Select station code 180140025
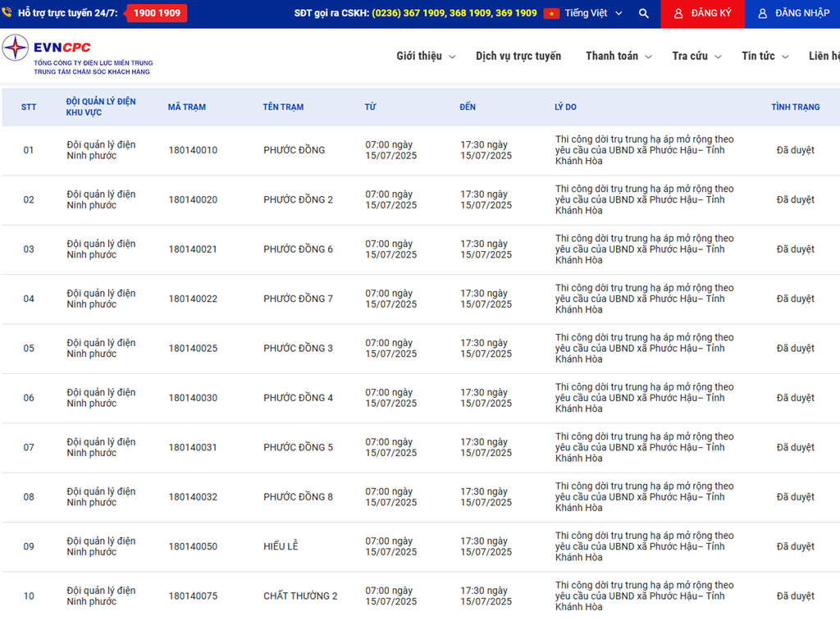The image size is (840, 621). pyautogui.click(x=193, y=349)
